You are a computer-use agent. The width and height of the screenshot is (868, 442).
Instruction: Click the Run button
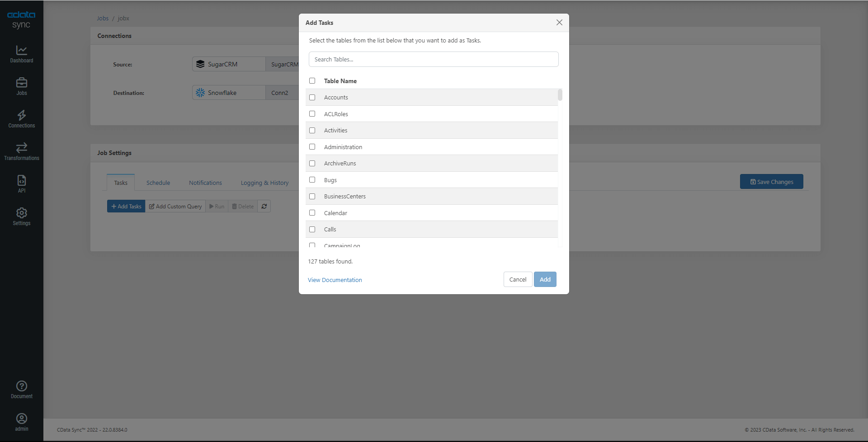(217, 207)
